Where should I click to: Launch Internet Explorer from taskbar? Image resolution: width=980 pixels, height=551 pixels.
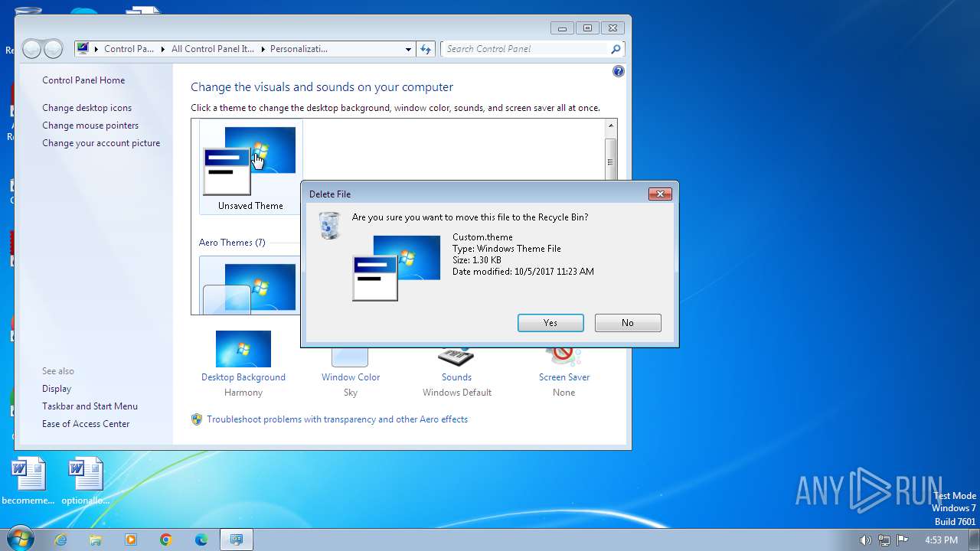coord(60,540)
